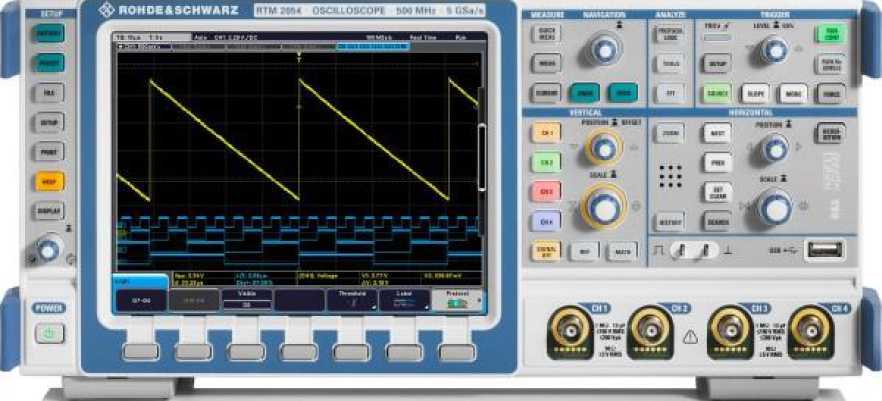Screen dimensions: 882x401
Task: Hit the teal AUTOSET key in Setup
Action: click(x=50, y=33)
